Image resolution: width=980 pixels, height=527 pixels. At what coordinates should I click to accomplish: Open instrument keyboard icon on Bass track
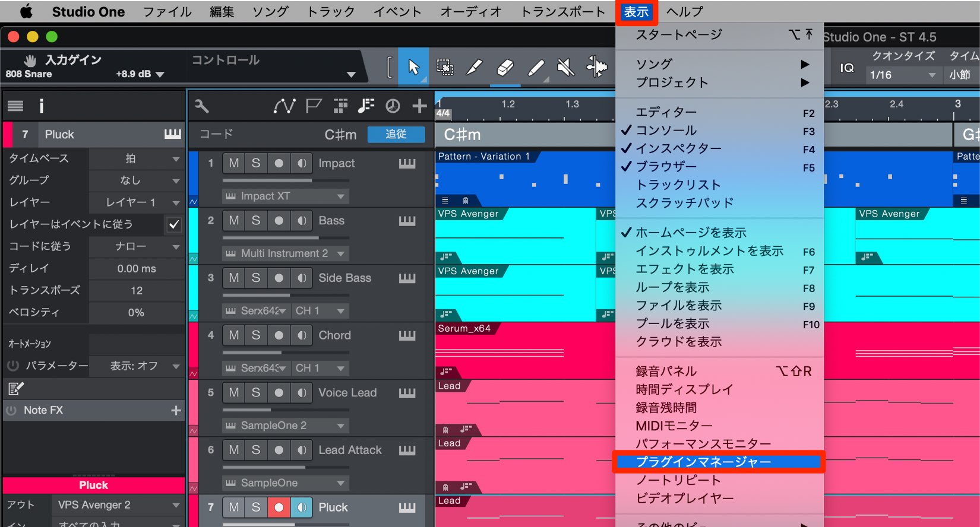pos(407,221)
